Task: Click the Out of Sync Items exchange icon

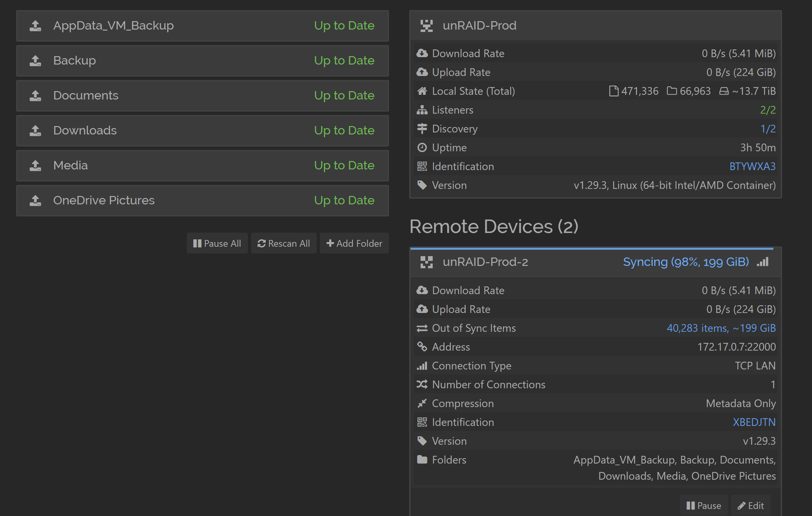Action: [x=422, y=328]
